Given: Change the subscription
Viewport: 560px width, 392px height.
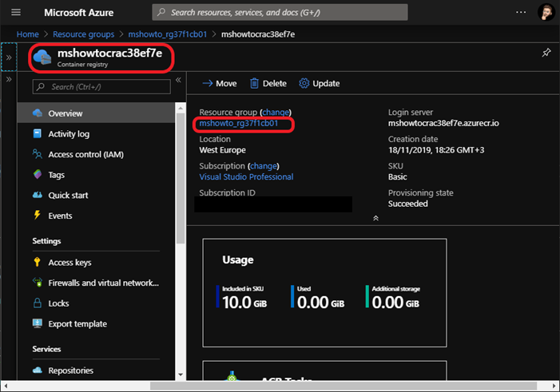Looking at the screenshot, I should tap(263, 166).
